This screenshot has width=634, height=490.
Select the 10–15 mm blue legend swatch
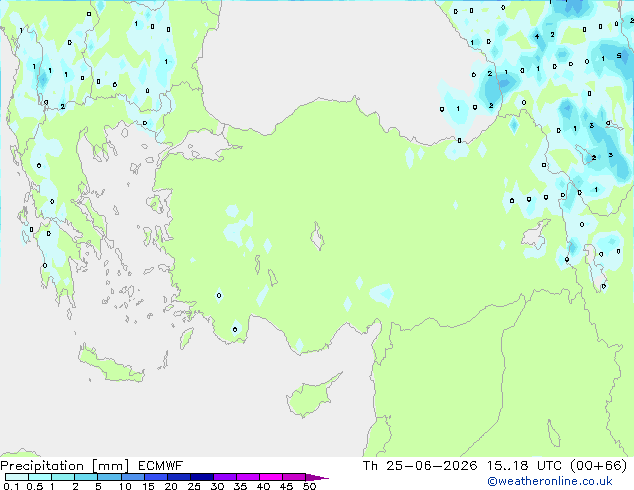click(132, 477)
